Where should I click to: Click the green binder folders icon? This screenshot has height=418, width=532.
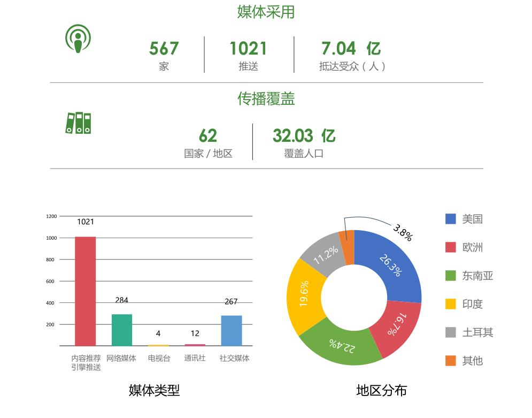[78, 123]
